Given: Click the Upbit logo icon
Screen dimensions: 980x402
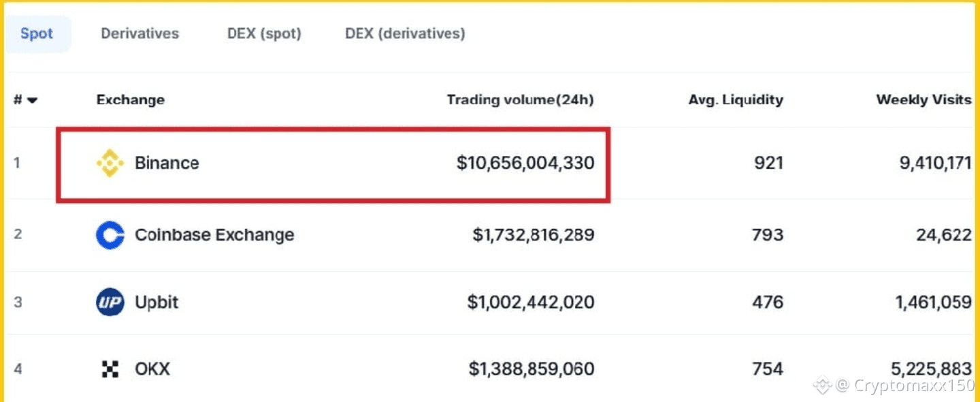Looking at the screenshot, I should (x=110, y=303).
